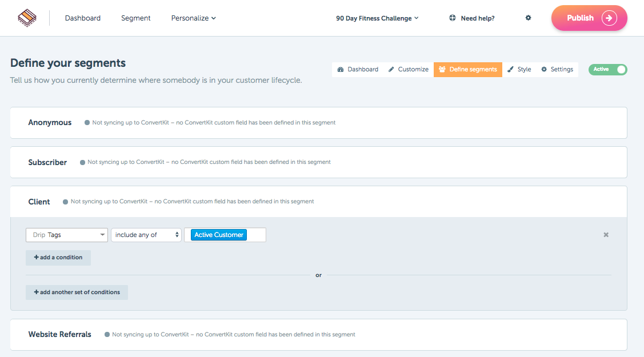Switch to the Dashboard tab with gauge icon
This screenshot has width=644, height=357.
point(358,69)
